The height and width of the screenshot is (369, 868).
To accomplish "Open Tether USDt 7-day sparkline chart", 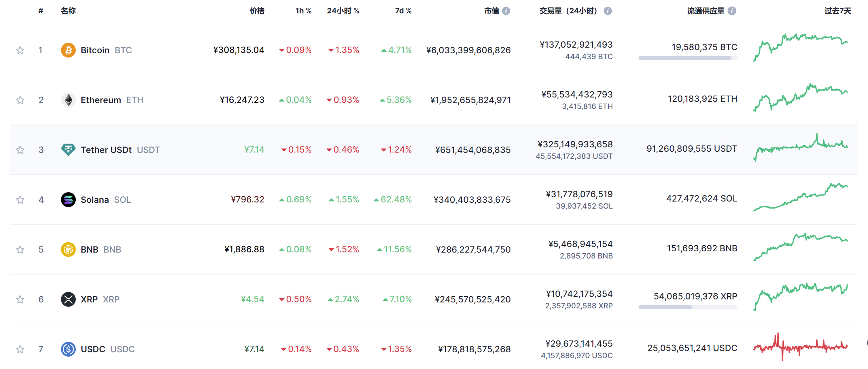I will pyautogui.click(x=801, y=147).
